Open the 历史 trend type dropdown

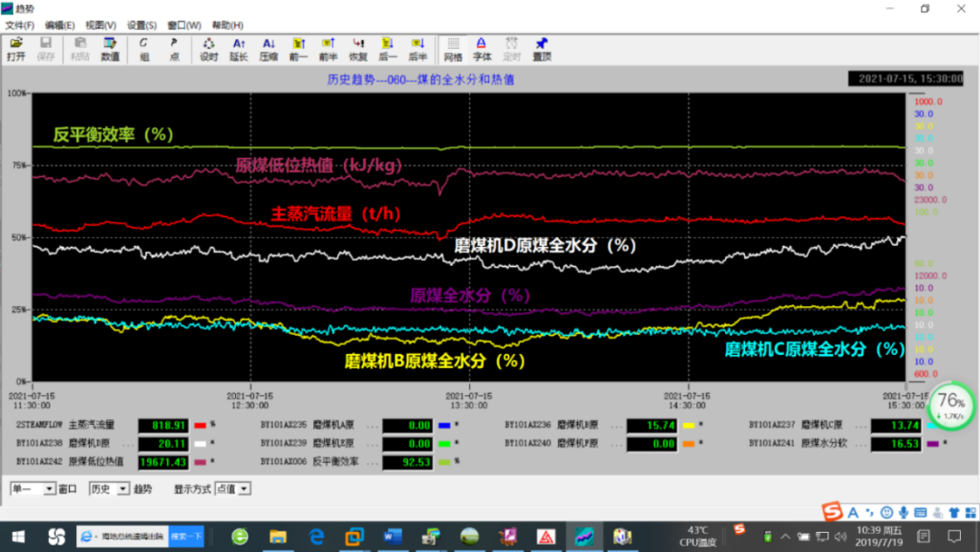pos(122,489)
